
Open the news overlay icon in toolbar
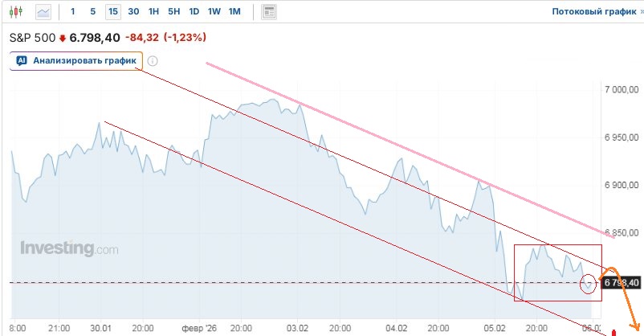[269, 12]
